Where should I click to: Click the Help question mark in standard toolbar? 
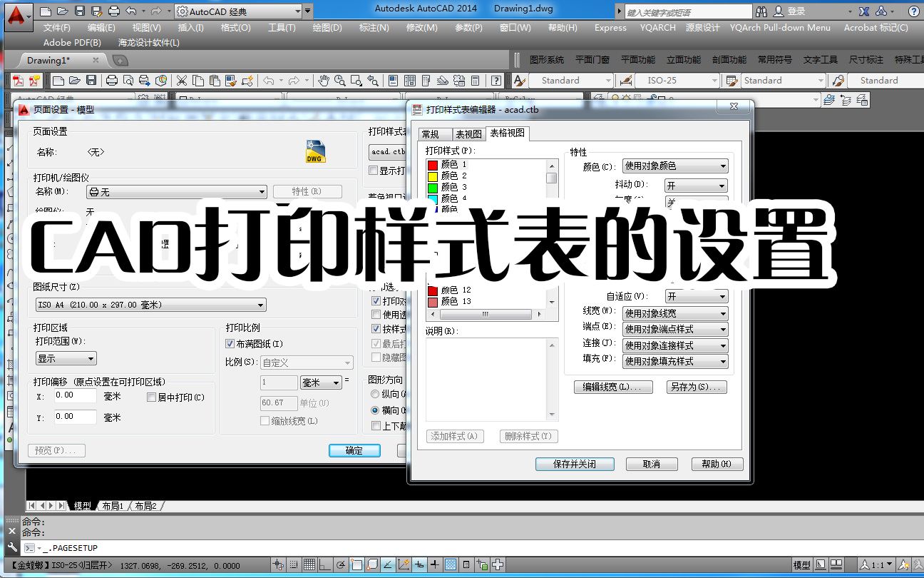(x=496, y=81)
